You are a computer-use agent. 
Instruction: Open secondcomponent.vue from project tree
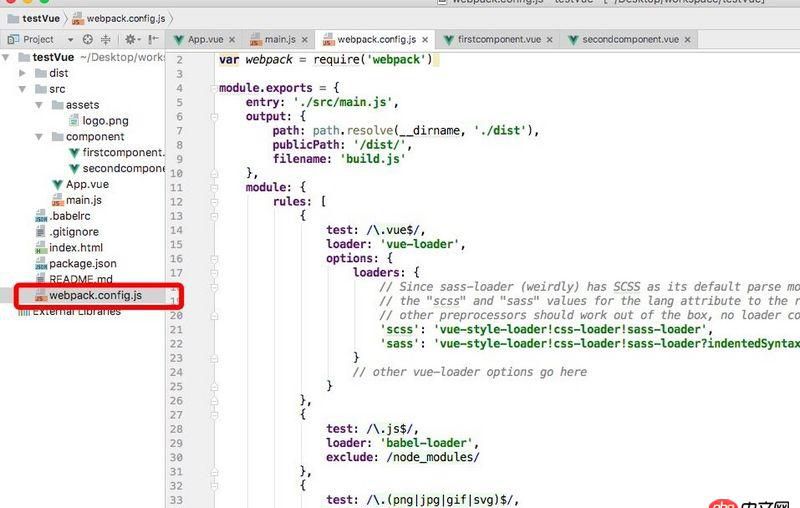point(123,168)
